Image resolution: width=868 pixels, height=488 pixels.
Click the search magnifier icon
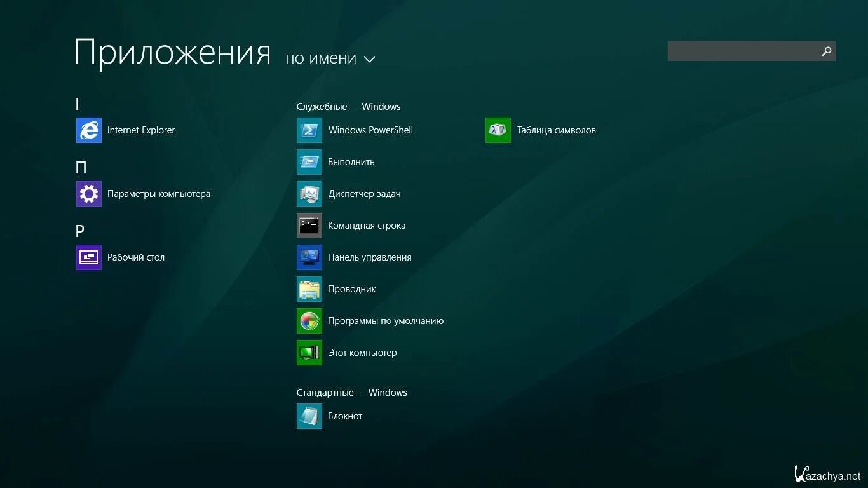click(x=827, y=51)
